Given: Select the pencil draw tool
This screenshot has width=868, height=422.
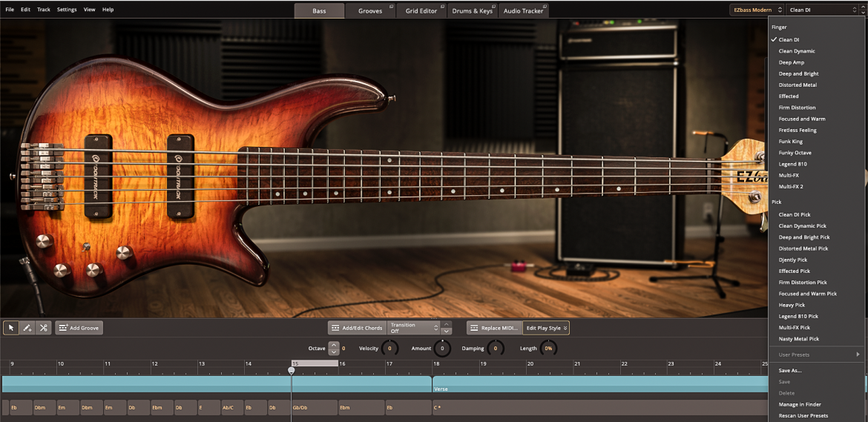Looking at the screenshot, I should pyautogui.click(x=27, y=328).
